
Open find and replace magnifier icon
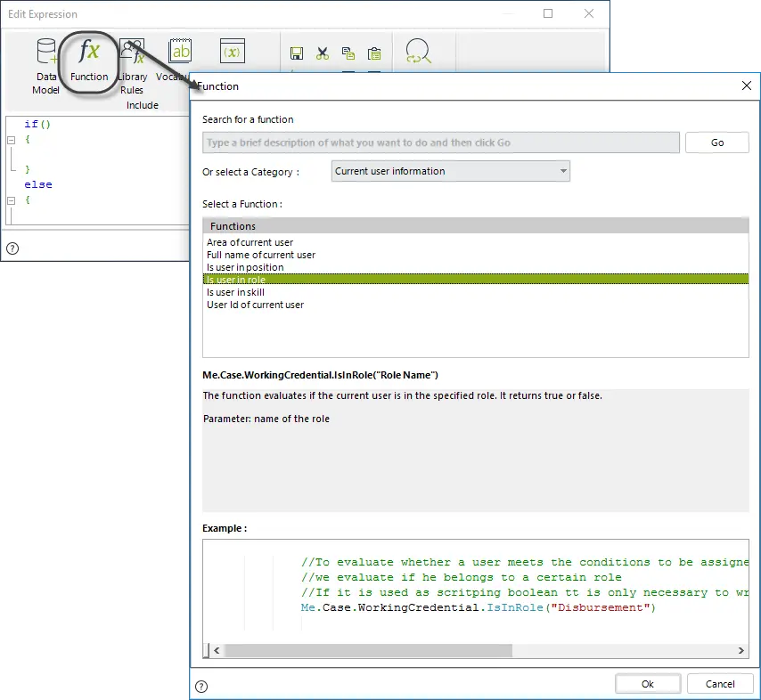click(418, 51)
